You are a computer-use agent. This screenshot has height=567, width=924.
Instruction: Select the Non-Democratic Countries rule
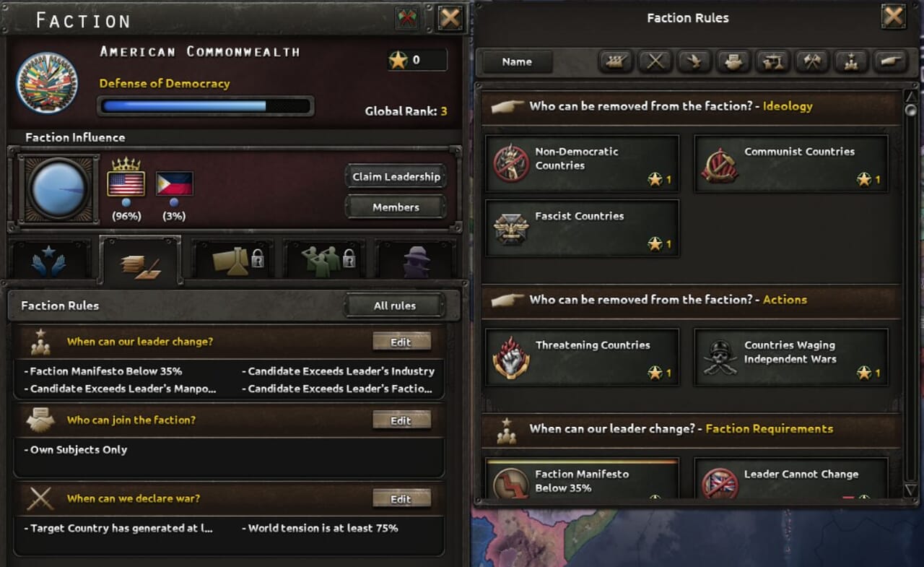pyautogui.click(x=582, y=164)
